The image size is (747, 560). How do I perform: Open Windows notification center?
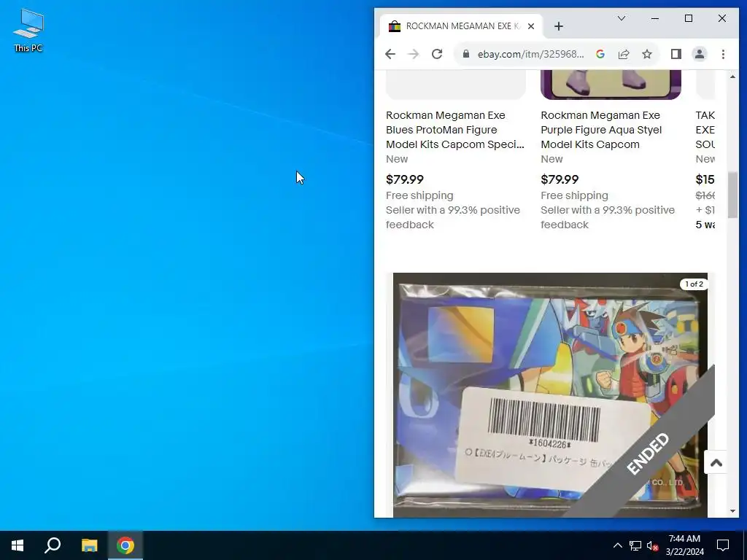pyautogui.click(x=723, y=545)
